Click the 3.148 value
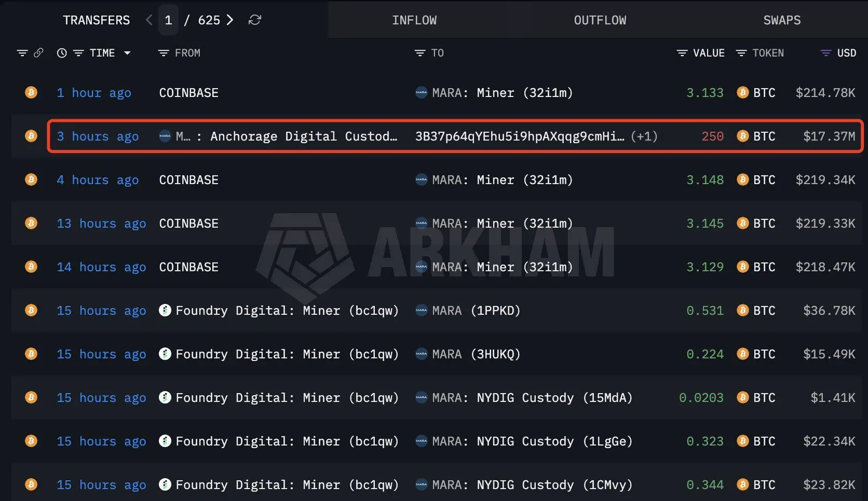This screenshot has height=501, width=868. (x=705, y=180)
